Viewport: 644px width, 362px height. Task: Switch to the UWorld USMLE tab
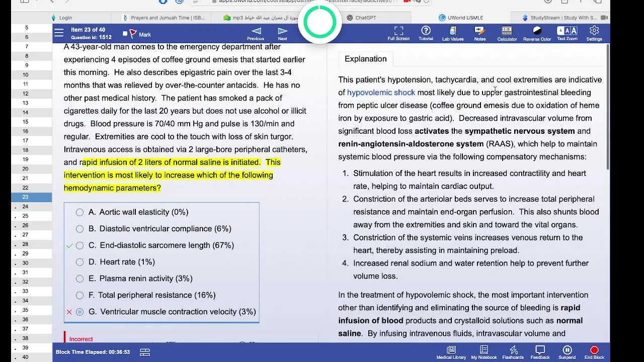pos(460,18)
